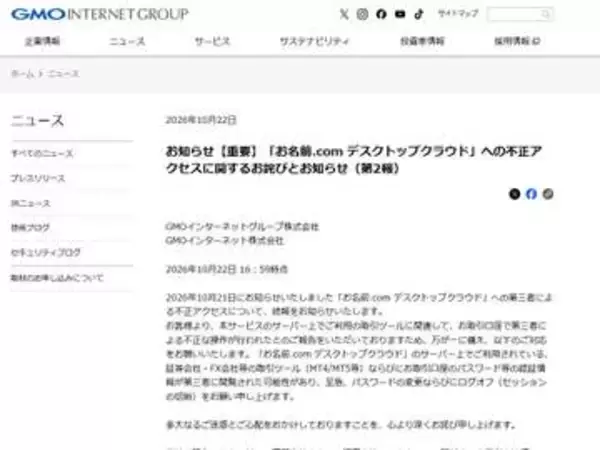Screen dimensions: 600x450
Task: Open サイトマップ link in header
Action: pyautogui.click(x=458, y=14)
